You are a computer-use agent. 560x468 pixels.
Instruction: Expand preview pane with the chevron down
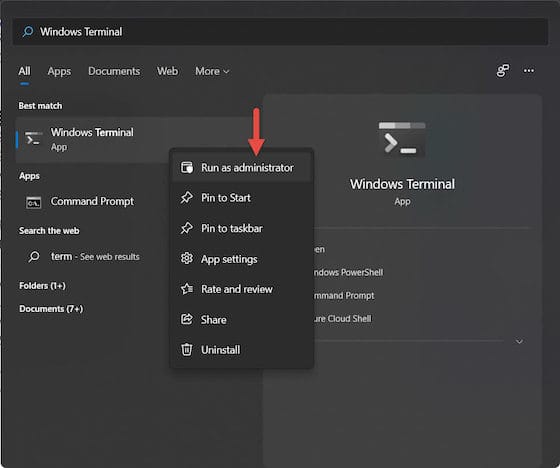pyautogui.click(x=519, y=342)
